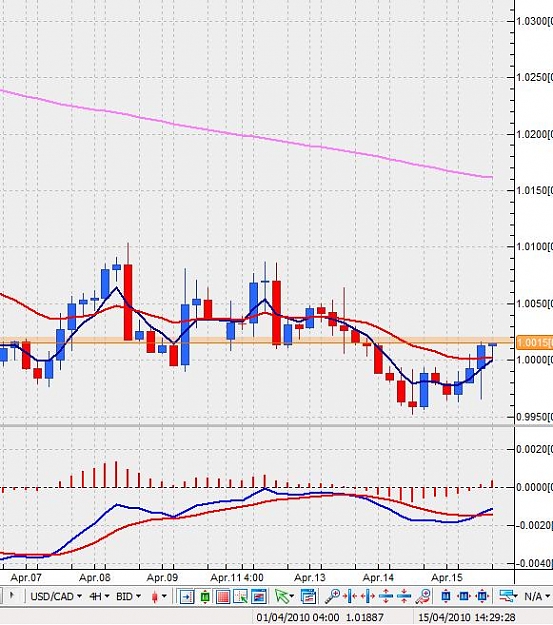
Task: Click the expand vertically icon
Action: pyautogui.click(x=386, y=597)
